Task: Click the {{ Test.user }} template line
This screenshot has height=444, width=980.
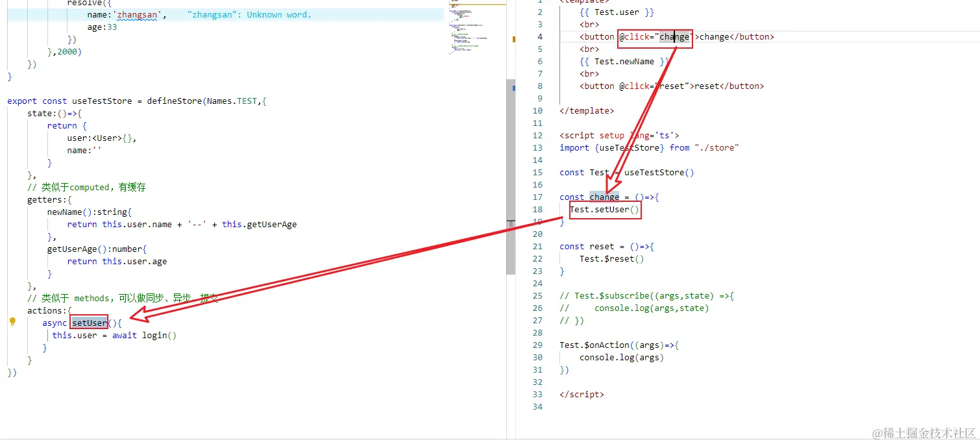Action: coord(617,12)
